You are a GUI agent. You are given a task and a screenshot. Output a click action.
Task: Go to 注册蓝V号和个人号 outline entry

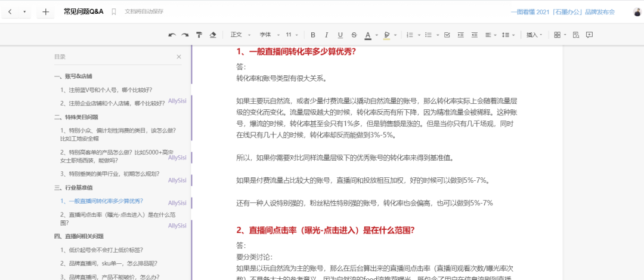point(106,90)
